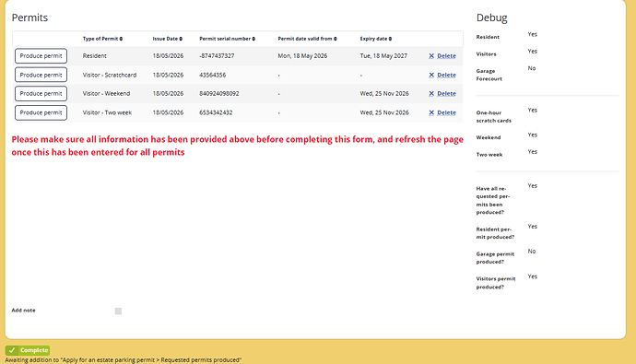Delete the Visitor - Two week permit link
This screenshot has height=364, width=636.
coord(446,112)
